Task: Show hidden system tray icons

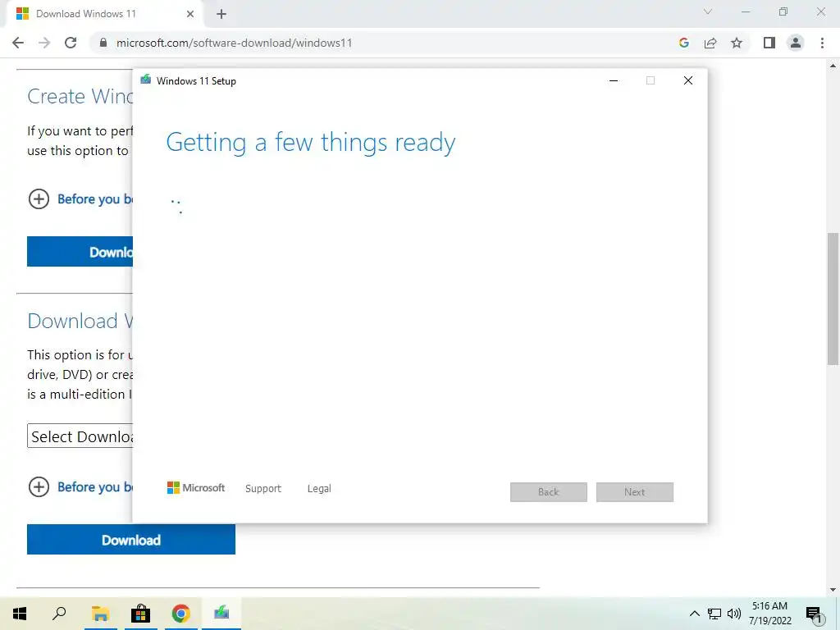Action: pos(694,614)
